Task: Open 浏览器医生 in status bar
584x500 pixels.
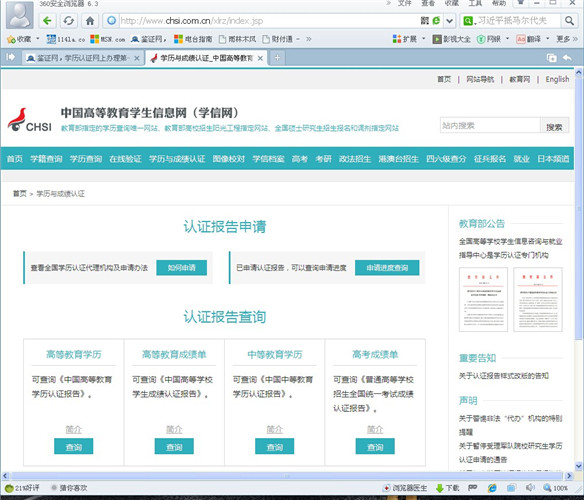Action: pyautogui.click(x=405, y=488)
